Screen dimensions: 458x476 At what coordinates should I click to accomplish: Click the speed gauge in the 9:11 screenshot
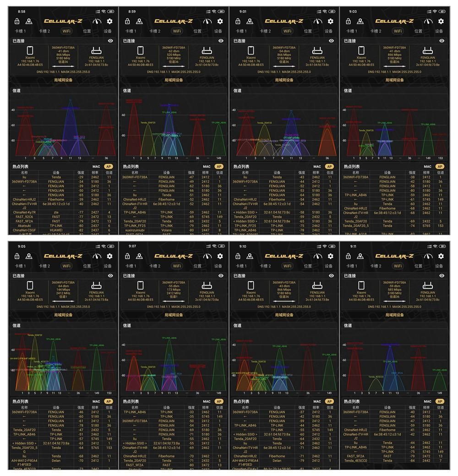tap(428, 256)
